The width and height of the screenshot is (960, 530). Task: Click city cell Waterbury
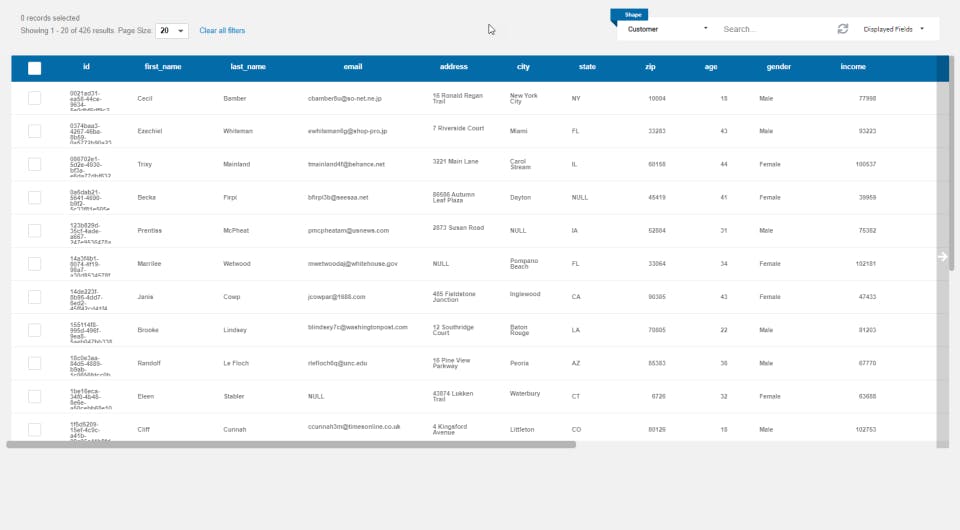pyautogui.click(x=525, y=394)
